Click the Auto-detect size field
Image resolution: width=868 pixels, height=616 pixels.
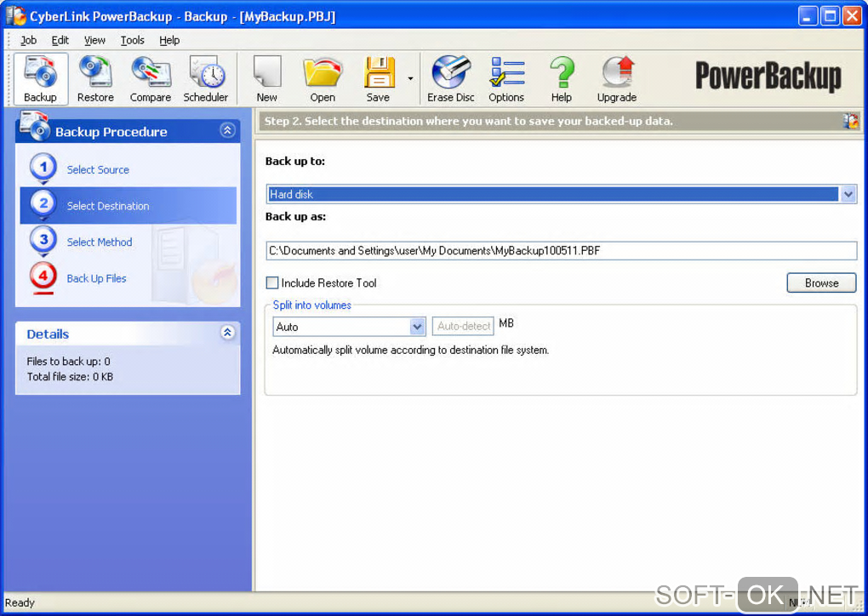pos(463,326)
